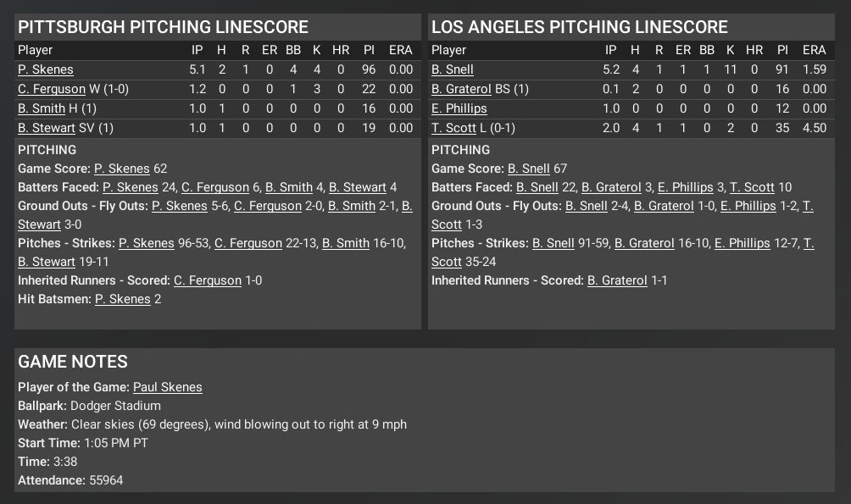Select B. Smith in the Pittsburgh table row

(x=42, y=108)
